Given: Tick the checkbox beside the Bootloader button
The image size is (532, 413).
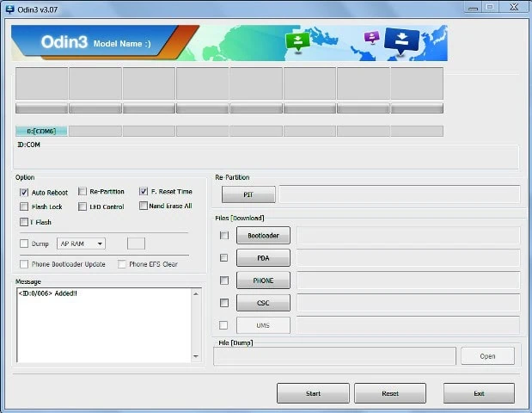Looking at the screenshot, I should (224, 235).
